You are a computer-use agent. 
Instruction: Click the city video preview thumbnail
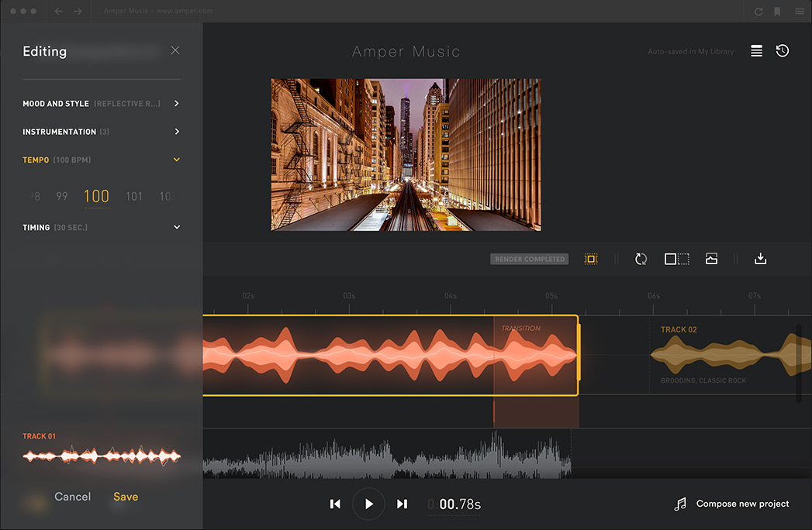tap(406, 155)
